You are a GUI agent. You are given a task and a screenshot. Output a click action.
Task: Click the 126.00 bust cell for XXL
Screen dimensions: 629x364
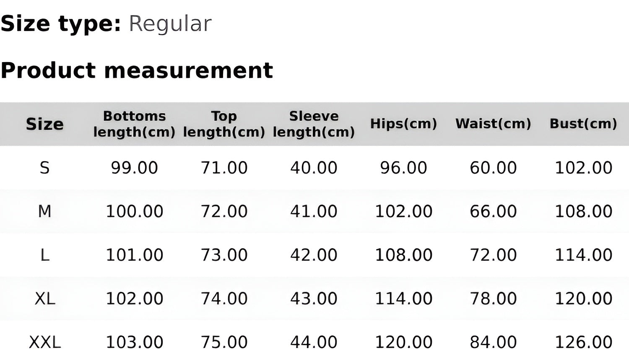tap(583, 342)
